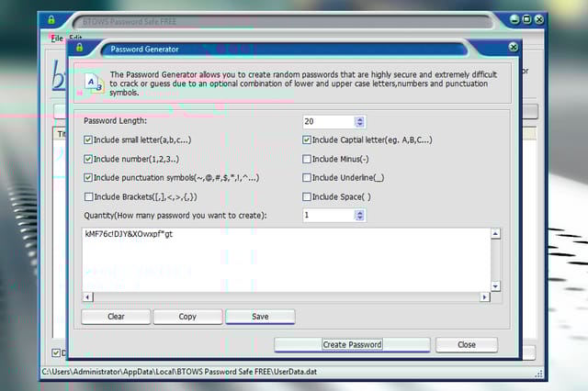This screenshot has height=391, width=588.
Task: Check Include Underline option
Action: 307,177
